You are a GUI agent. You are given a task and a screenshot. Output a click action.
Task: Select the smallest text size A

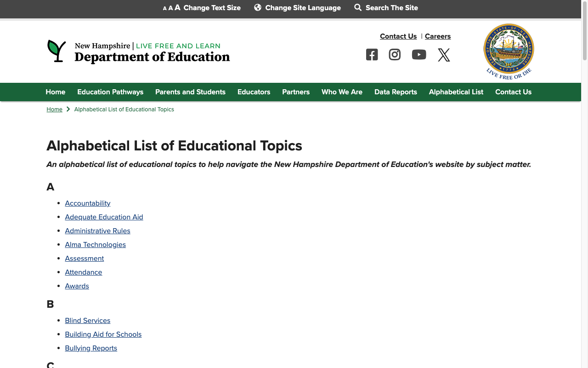point(165,8)
